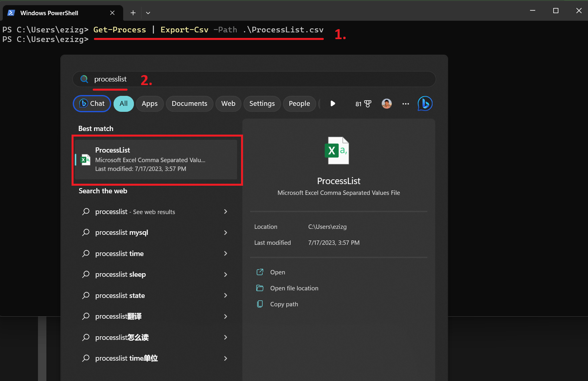Select the Apps filter tab
This screenshot has height=381, width=588.
click(149, 103)
